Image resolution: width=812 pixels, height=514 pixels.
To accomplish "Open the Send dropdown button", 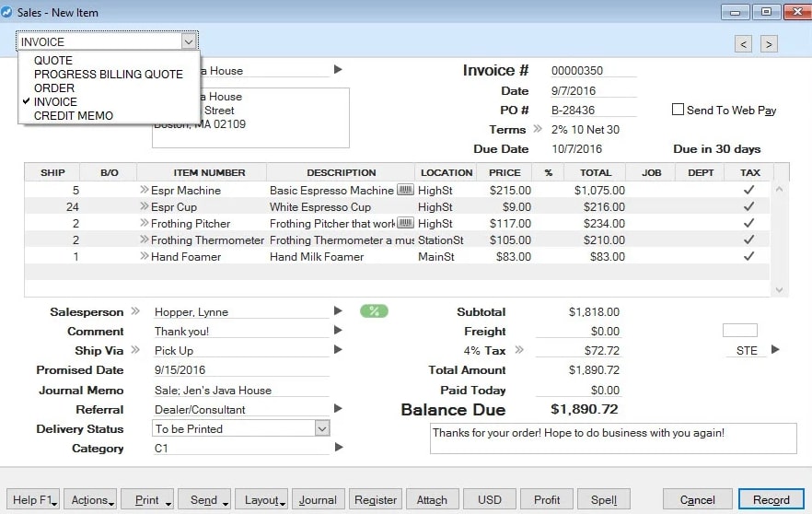I will 204,499.
